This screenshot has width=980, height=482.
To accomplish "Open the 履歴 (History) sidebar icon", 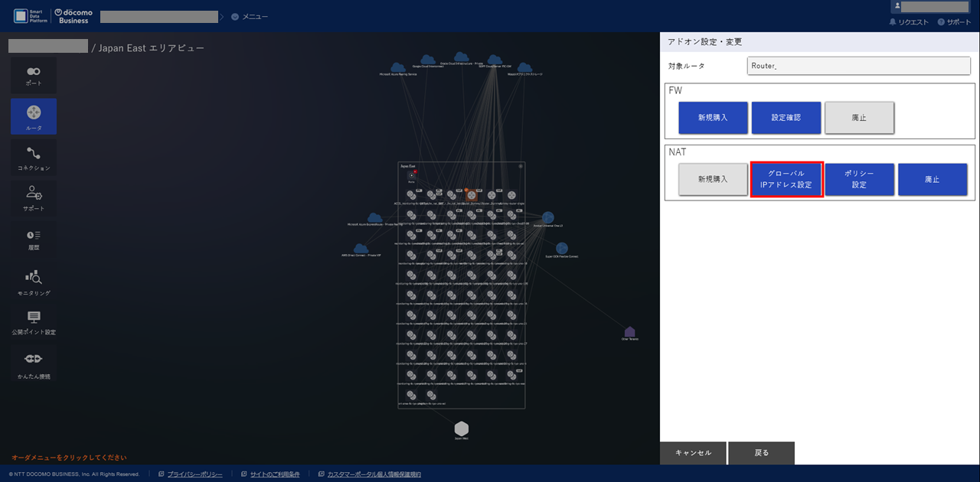I will pyautogui.click(x=34, y=239).
